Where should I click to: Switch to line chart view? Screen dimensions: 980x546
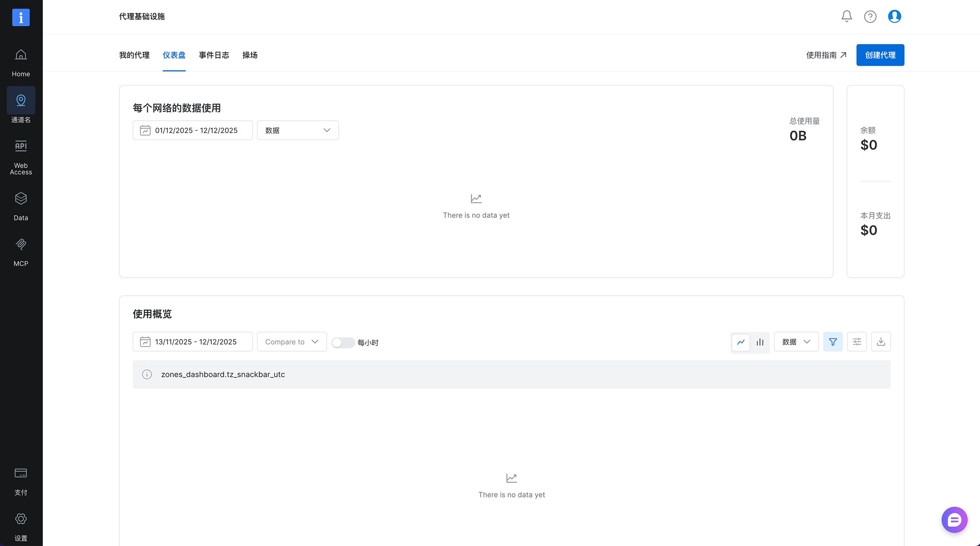point(741,342)
